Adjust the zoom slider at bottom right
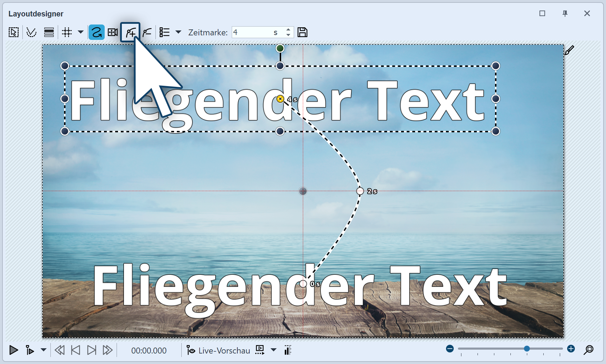Viewport: 606px width, 364px height. 527,349
